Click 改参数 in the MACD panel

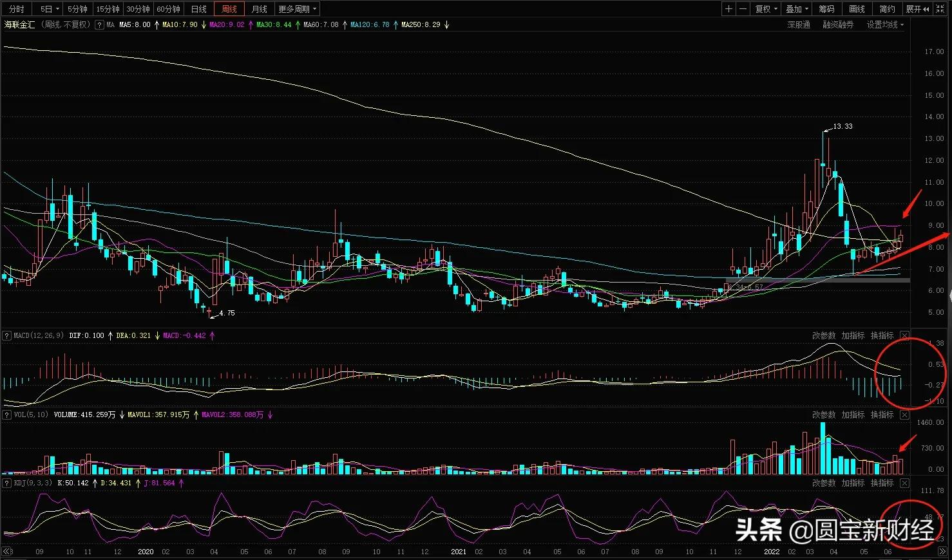pyautogui.click(x=823, y=335)
